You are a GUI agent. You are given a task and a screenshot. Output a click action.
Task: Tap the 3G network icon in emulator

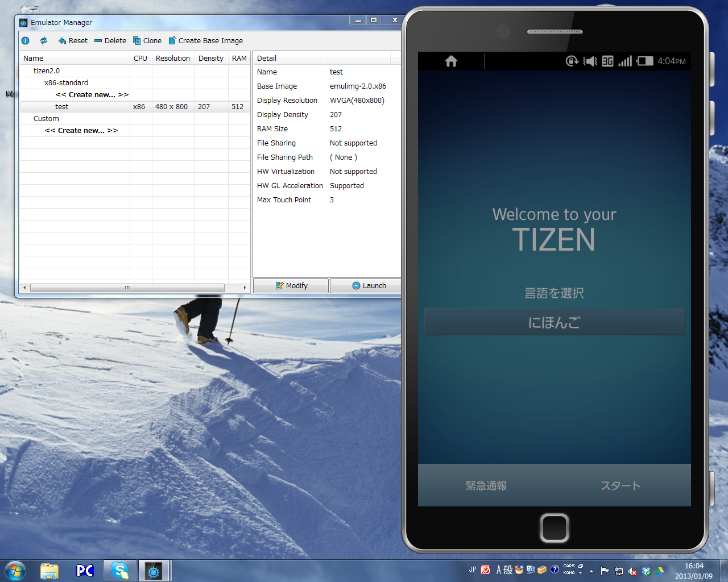[607, 61]
